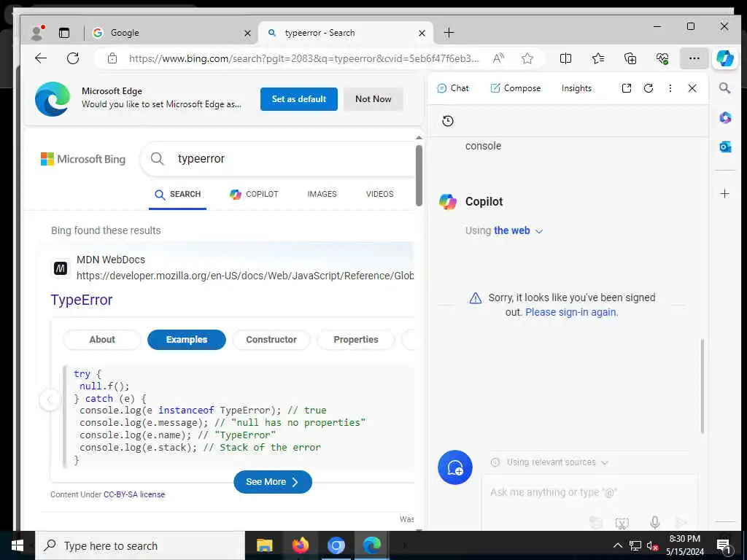
Task: Switch to the Copilot Chat tab
Action: pyautogui.click(x=452, y=88)
